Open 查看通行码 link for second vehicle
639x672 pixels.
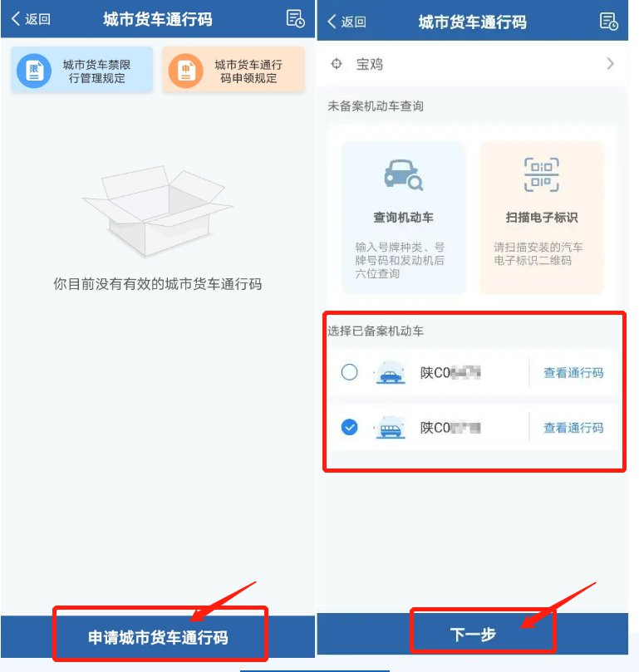(x=573, y=427)
